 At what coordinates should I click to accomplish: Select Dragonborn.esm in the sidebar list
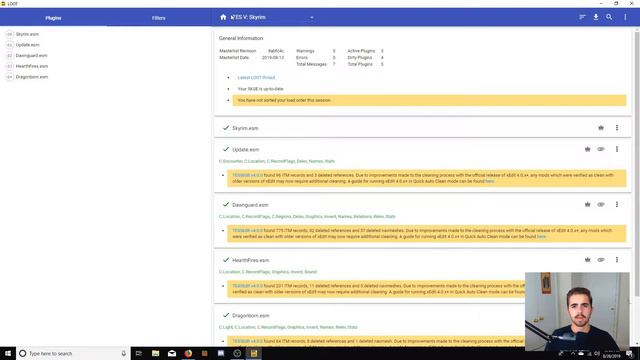coord(32,77)
